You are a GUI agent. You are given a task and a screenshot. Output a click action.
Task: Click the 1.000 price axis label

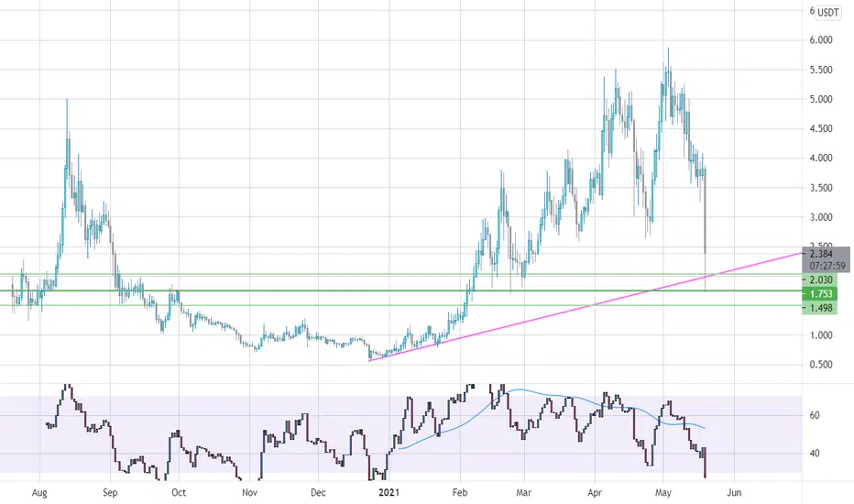click(x=821, y=335)
